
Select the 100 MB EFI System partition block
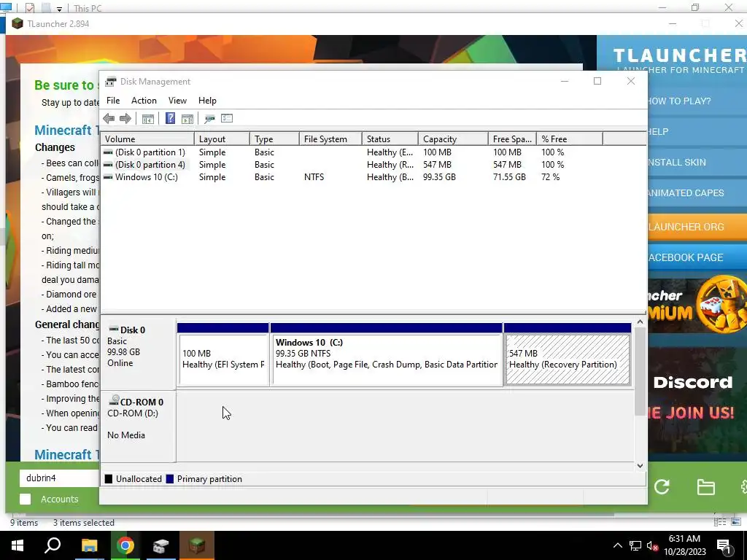(222, 355)
